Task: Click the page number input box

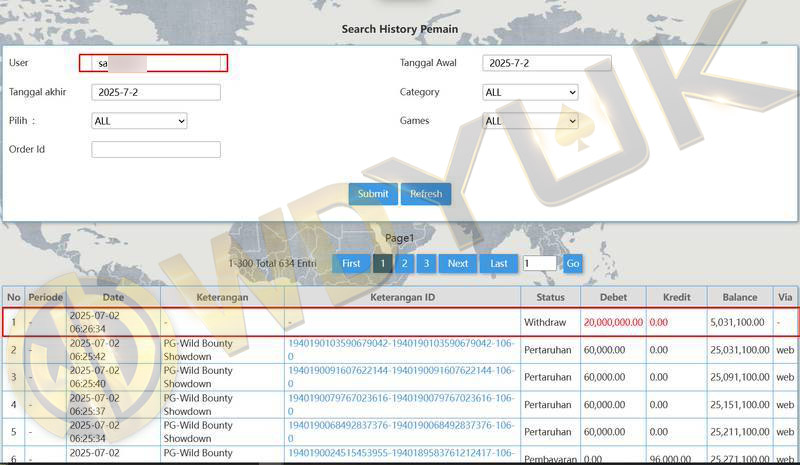Action: (x=539, y=263)
